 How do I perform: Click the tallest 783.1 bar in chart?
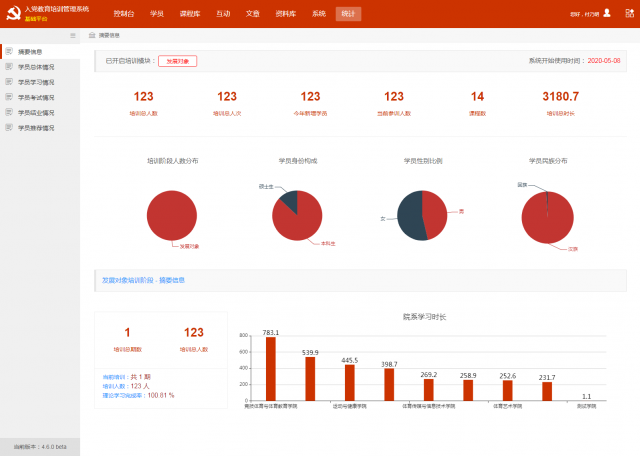[271, 369]
